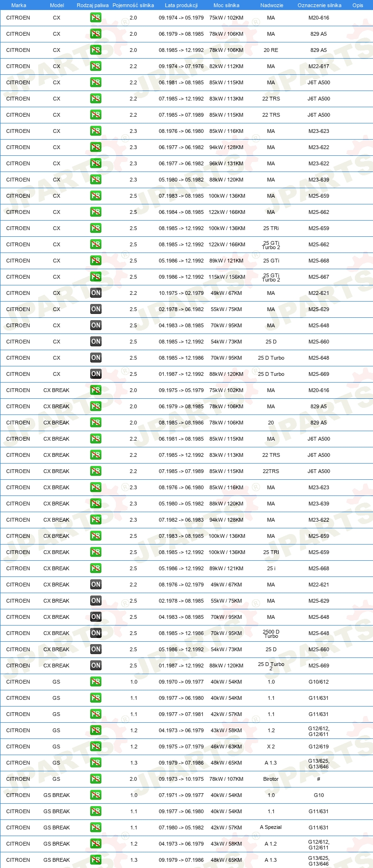The width and height of the screenshot is (373, 868).
Task: Click the G10/612 engine code cell
Action: click(319, 682)
